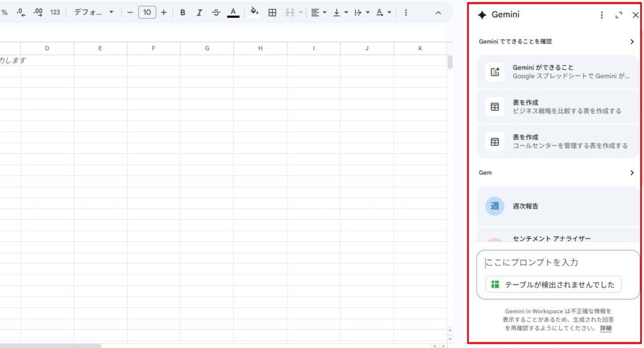This screenshot has width=644, height=348.
Task: Click the percent format icon
Action: tap(4, 13)
